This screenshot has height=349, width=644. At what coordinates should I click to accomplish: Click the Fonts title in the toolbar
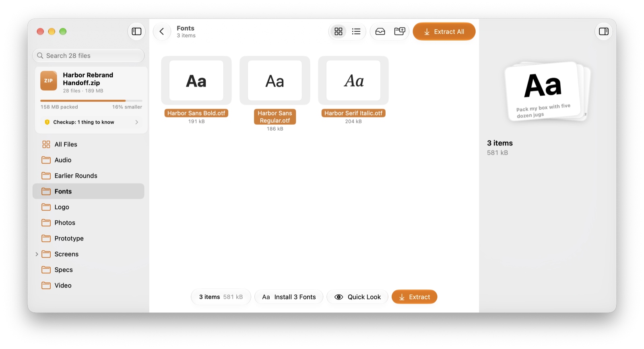point(186,28)
